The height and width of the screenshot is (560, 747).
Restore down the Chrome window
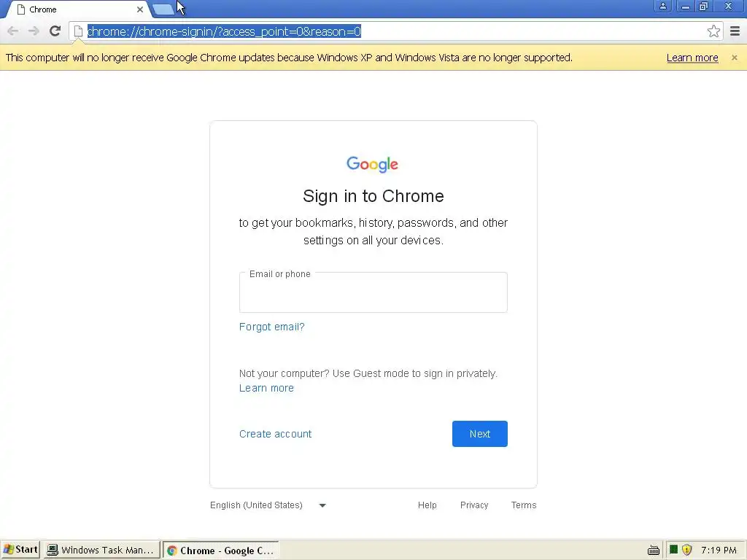[704, 6]
